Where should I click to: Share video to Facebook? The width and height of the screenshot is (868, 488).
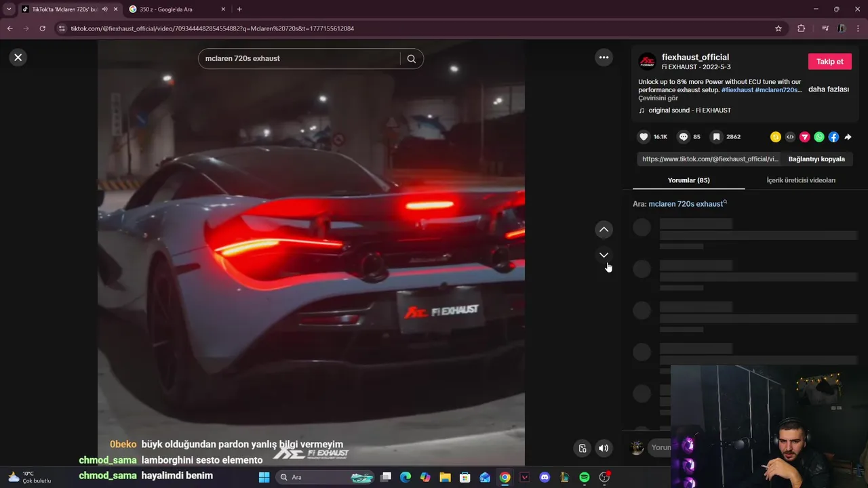click(x=833, y=137)
